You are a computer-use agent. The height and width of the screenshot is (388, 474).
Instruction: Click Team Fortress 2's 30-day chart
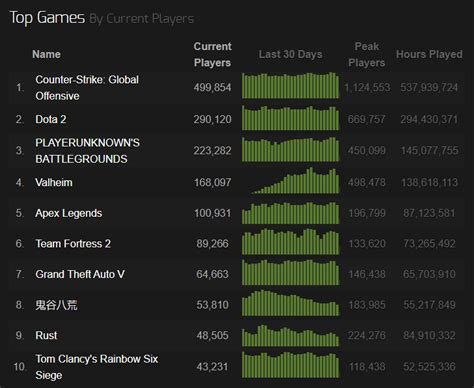coord(290,242)
